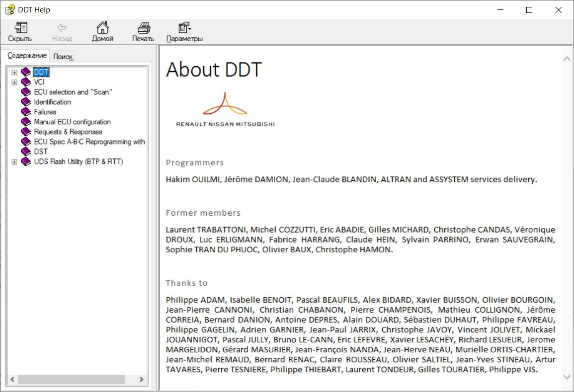Minimize the DDT Help window
This screenshot has width=574, height=392.
coord(500,10)
